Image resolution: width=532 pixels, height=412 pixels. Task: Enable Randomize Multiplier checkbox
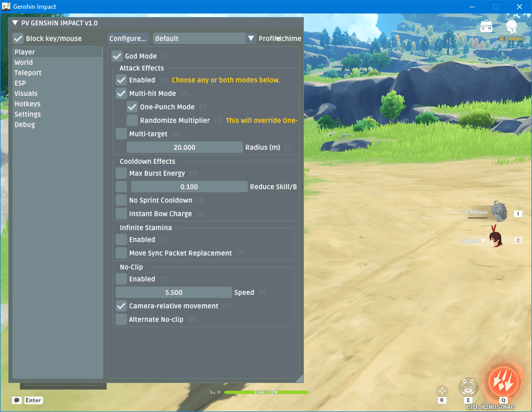pyautogui.click(x=132, y=120)
